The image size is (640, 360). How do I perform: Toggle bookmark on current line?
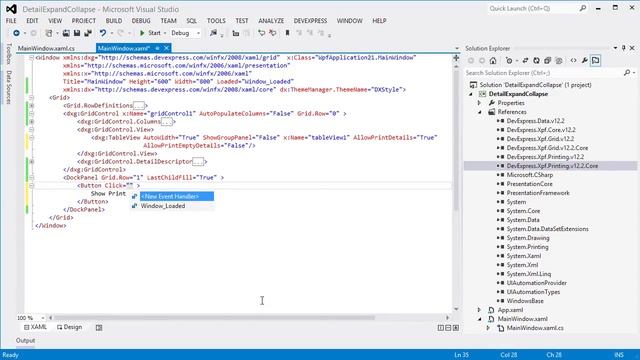click(x=287, y=33)
